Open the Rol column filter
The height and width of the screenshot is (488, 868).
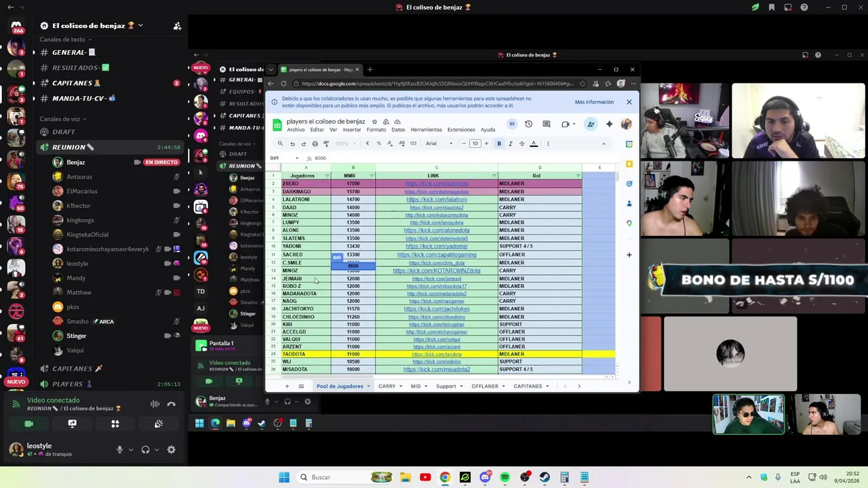578,176
